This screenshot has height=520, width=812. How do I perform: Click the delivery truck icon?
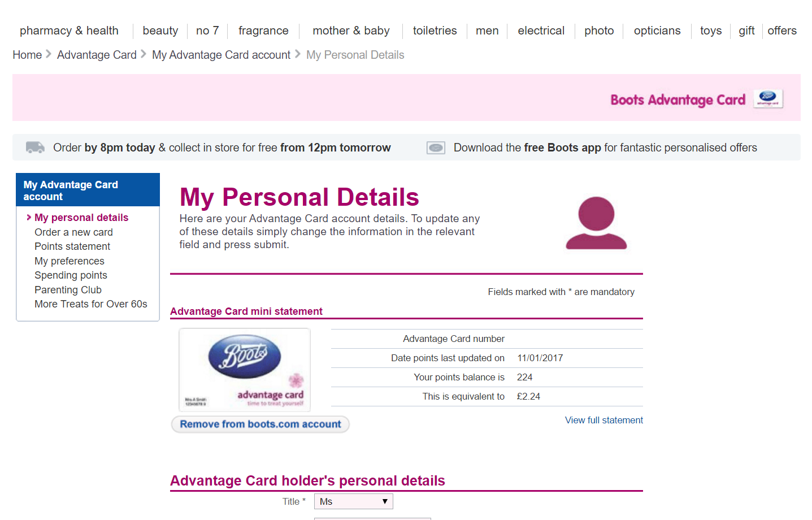click(34, 147)
